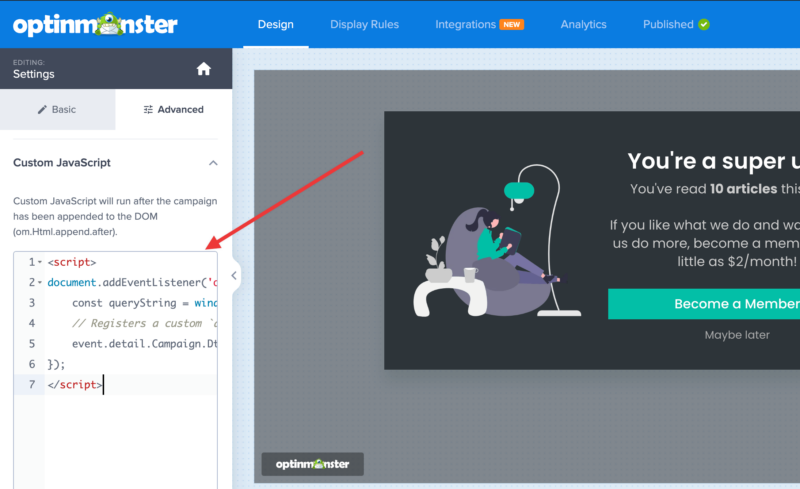Viewport: 800px width, 489px height.
Task: Open the Design tab
Action: coord(276,25)
